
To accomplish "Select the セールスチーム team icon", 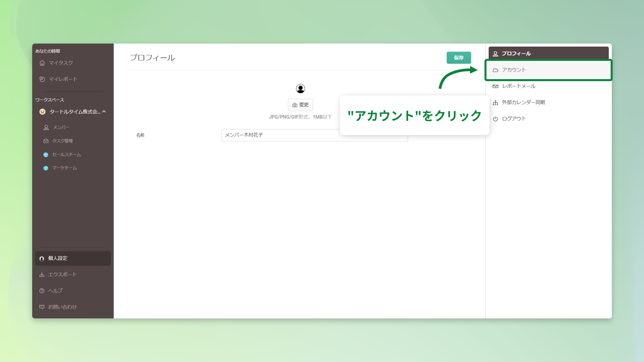I will [x=46, y=155].
